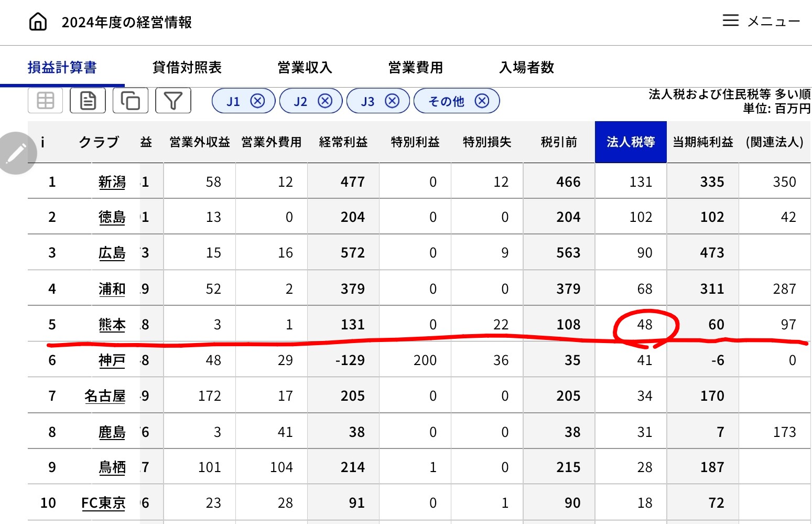The height and width of the screenshot is (524, 812).
Task: Sort by 当期純利益 column header
Action: (x=702, y=142)
